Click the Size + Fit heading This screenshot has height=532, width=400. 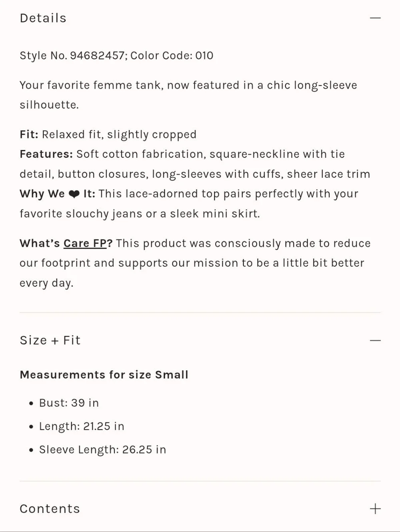(50, 340)
